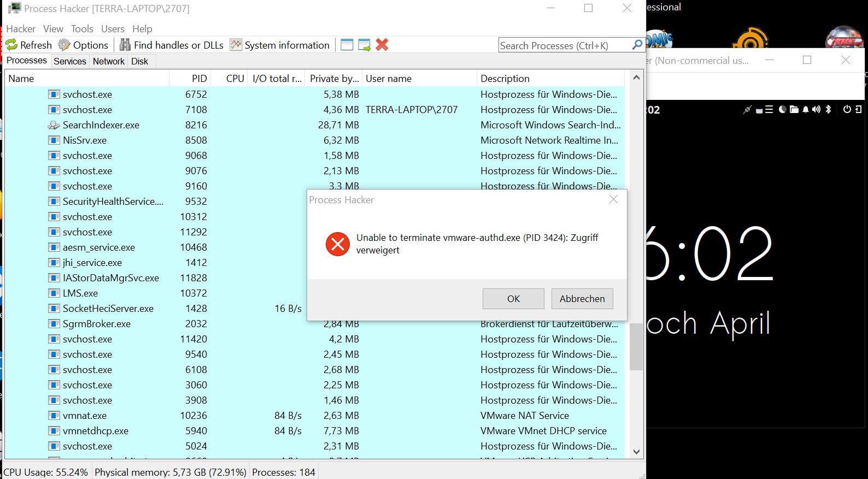Sort by I/O total rate column
The image size is (868, 479).
tap(277, 78)
